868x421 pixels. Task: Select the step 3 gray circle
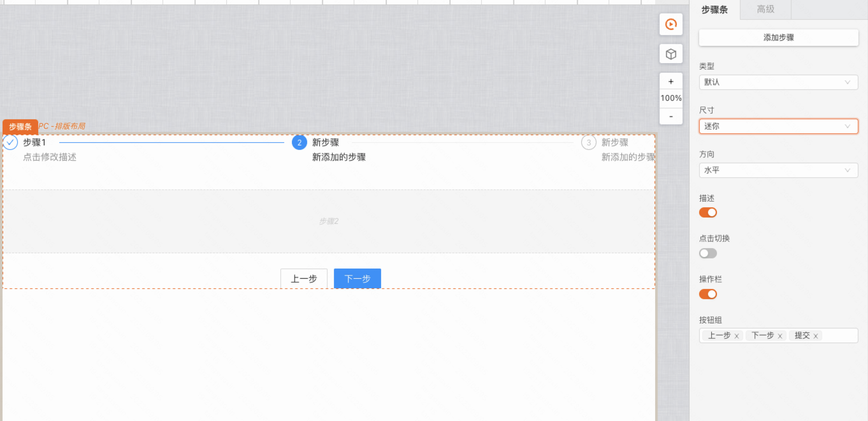(x=588, y=142)
